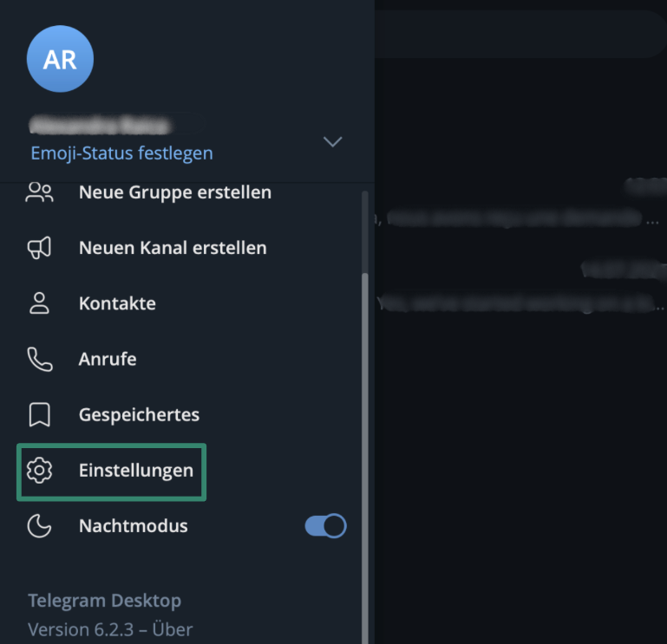Open the Anrufe menu entry

click(108, 359)
